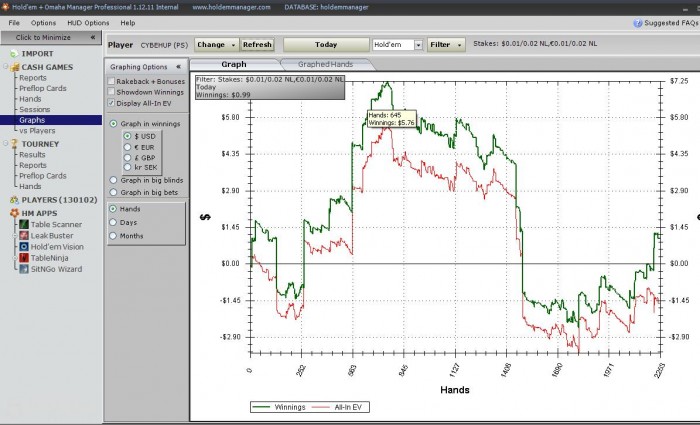Open the Help menu
This screenshot has width=700, height=425.
[128, 23]
